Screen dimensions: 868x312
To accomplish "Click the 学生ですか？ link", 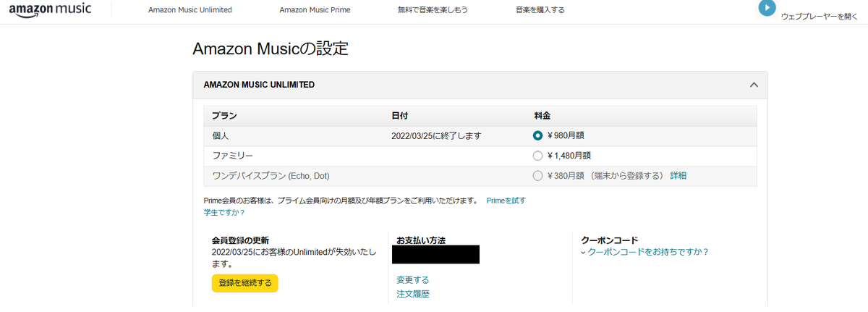I will point(224,213).
